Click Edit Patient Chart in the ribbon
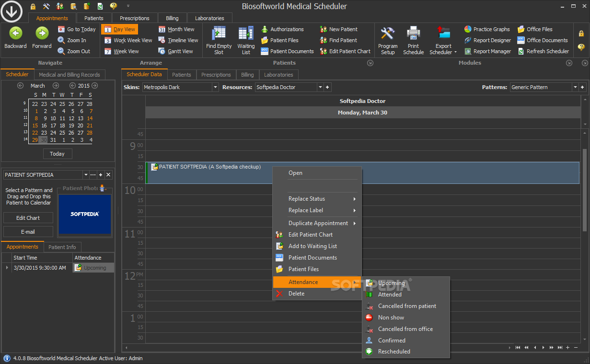590x364 pixels. point(345,51)
